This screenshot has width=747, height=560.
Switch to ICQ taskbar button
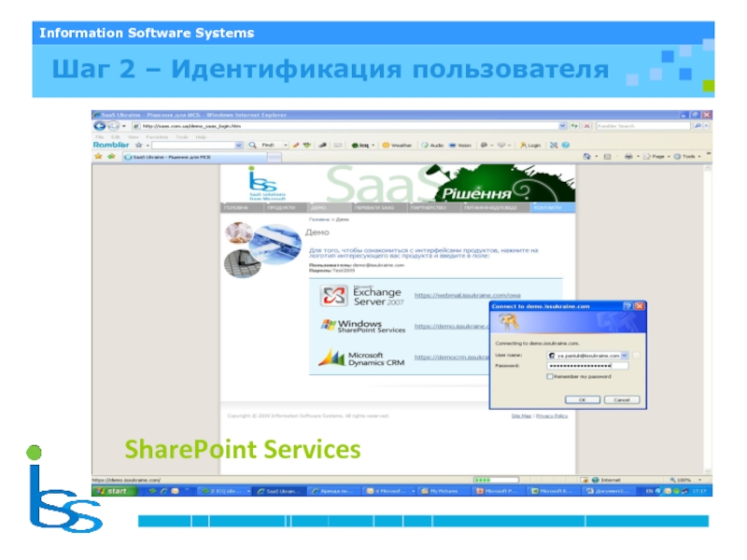coord(224,491)
